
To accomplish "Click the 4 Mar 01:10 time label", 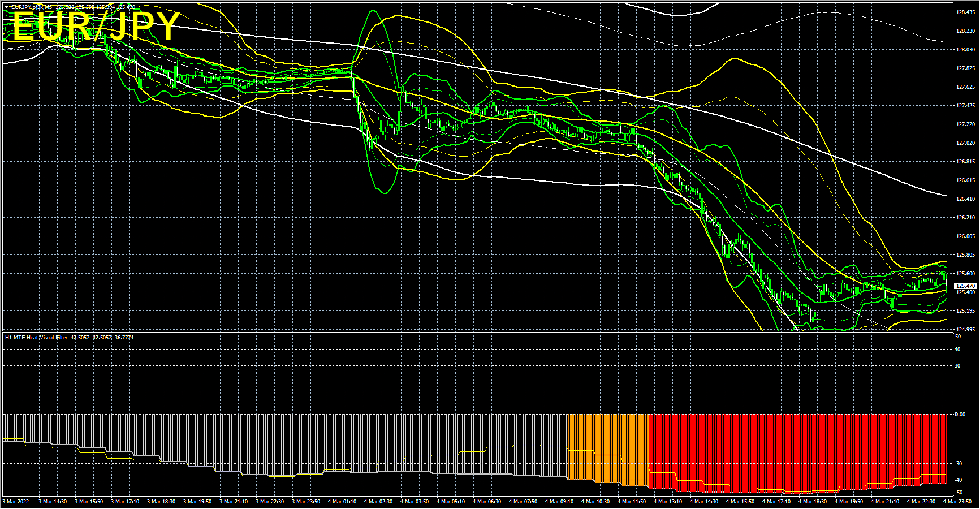I will tap(342, 502).
